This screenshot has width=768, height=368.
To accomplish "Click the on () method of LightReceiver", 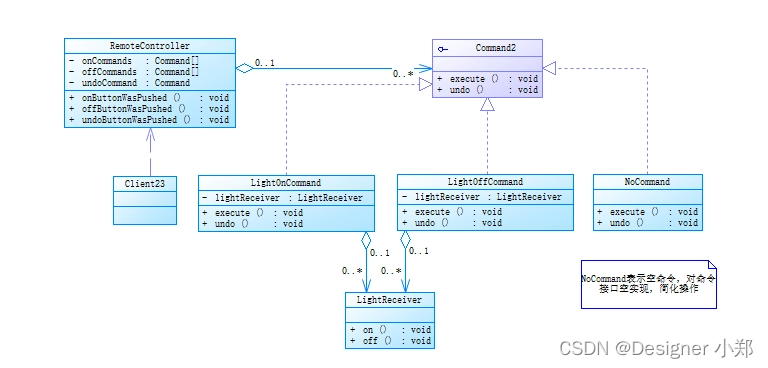I will [390, 330].
